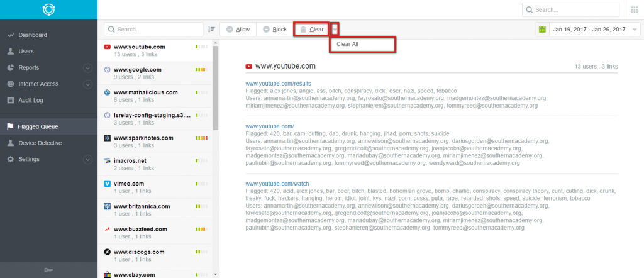Expand the Reports submenu chevron
Image resolution: width=644 pixels, height=278 pixels.
pos(87,68)
